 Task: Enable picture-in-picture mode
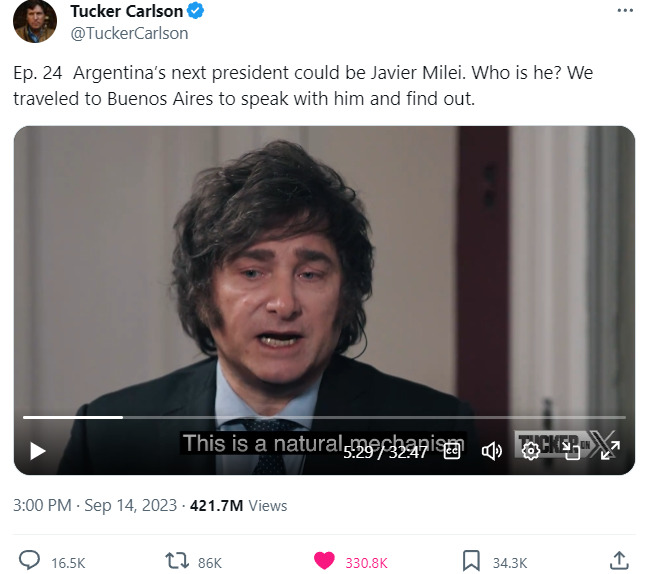click(x=571, y=451)
